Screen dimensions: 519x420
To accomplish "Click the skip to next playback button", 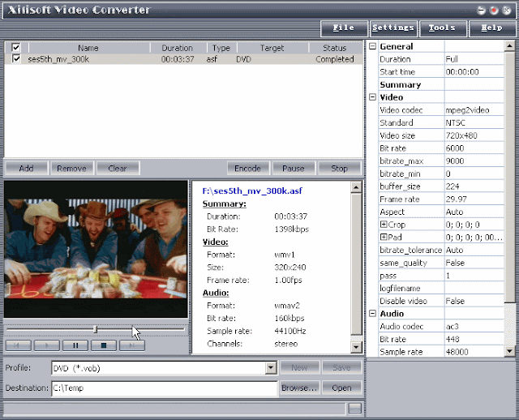I will (132, 345).
